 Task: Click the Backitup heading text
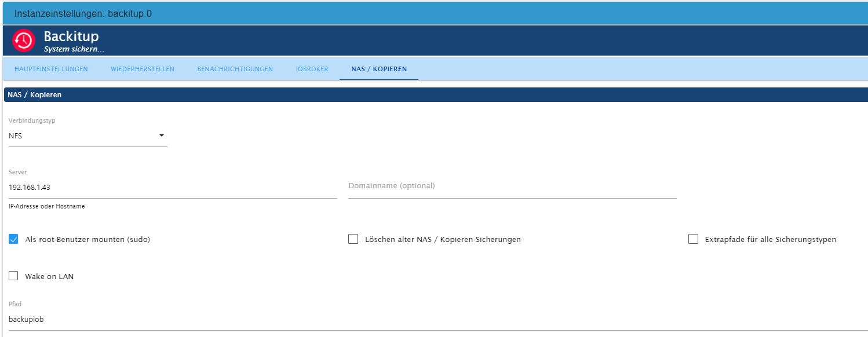(71, 36)
